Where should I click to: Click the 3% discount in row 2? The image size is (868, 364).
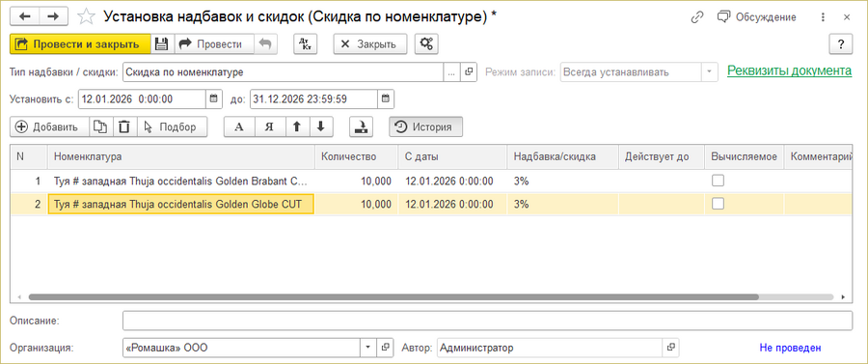coord(521,204)
